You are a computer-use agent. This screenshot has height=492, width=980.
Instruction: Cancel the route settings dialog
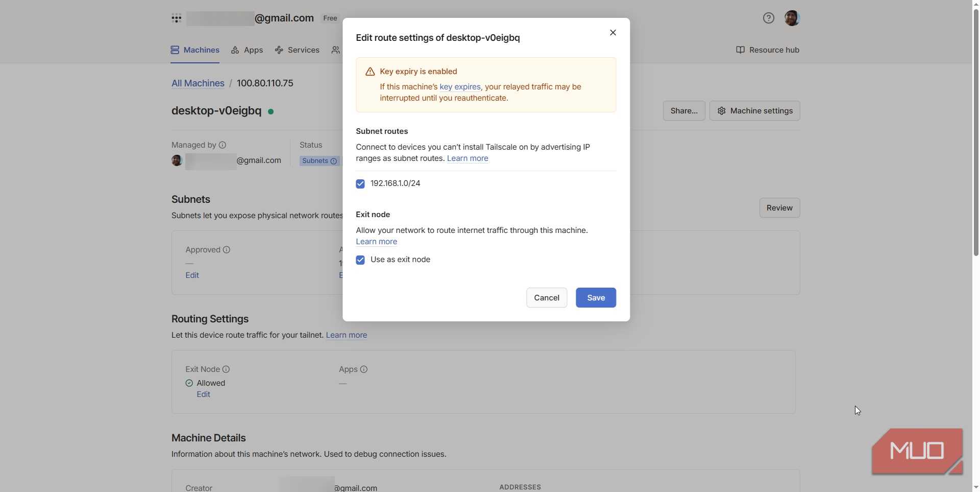point(547,298)
